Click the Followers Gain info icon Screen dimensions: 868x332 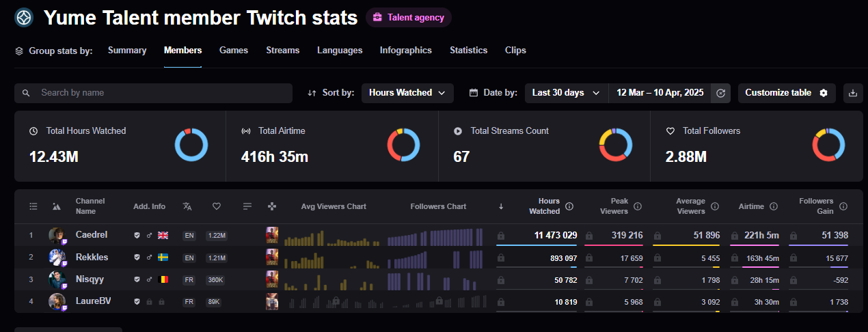843,206
